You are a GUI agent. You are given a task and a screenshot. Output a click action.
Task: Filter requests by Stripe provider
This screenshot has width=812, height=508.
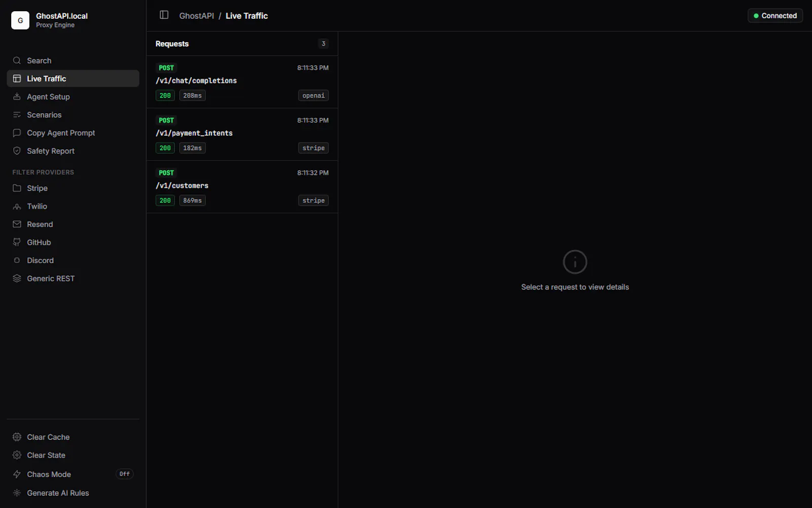73,188
